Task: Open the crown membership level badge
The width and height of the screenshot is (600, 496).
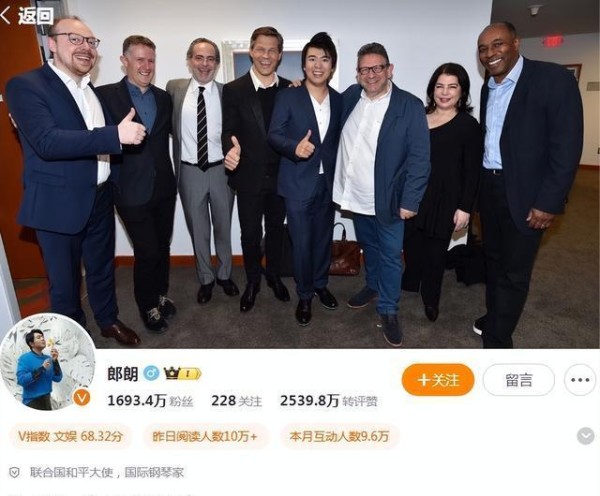Action: (x=182, y=373)
